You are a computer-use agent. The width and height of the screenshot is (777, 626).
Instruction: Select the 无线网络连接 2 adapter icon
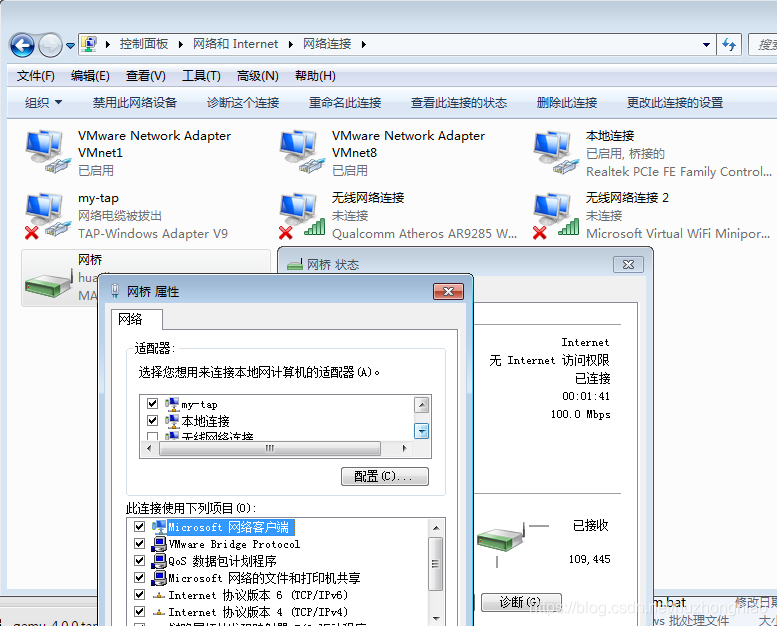point(555,215)
